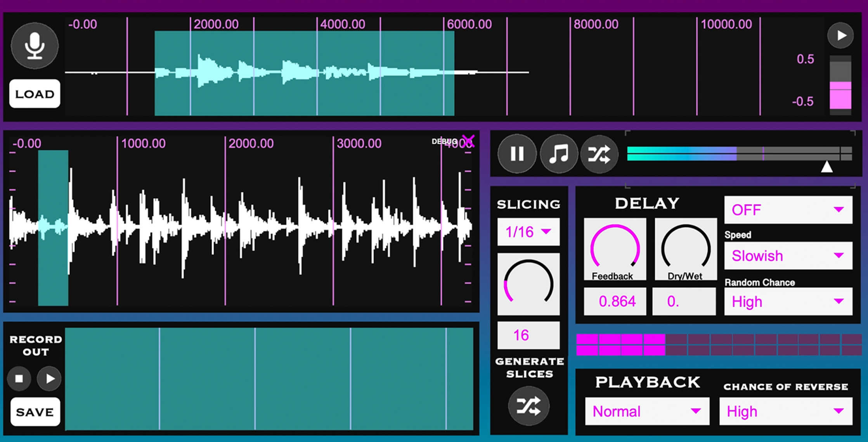The width and height of the screenshot is (868, 442).
Task: Stop the Record Out recording
Action: pyautogui.click(x=19, y=378)
